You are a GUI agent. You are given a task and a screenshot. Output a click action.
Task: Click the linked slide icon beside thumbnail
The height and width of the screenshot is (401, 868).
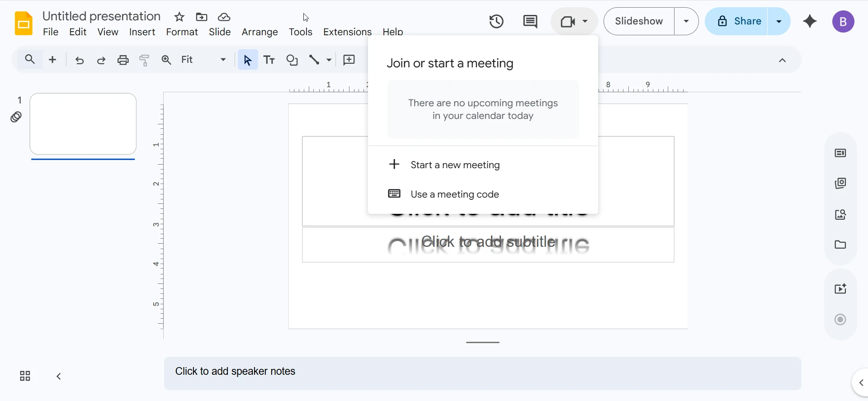point(16,117)
